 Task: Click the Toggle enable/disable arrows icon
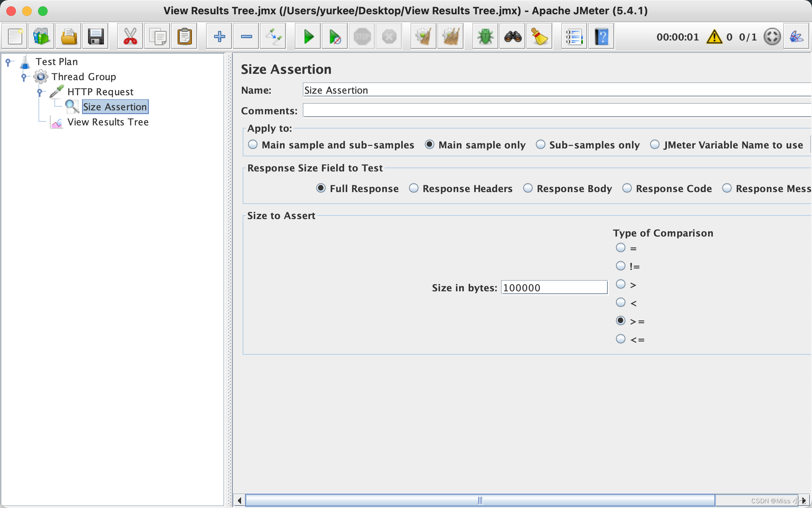(x=273, y=37)
